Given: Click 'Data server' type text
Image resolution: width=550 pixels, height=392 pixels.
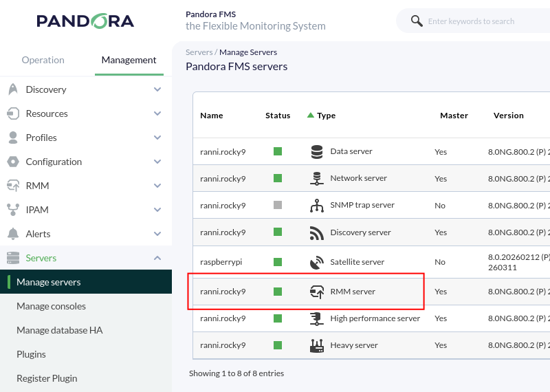Looking at the screenshot, I should pyautogui.click(x=351, y=151).
